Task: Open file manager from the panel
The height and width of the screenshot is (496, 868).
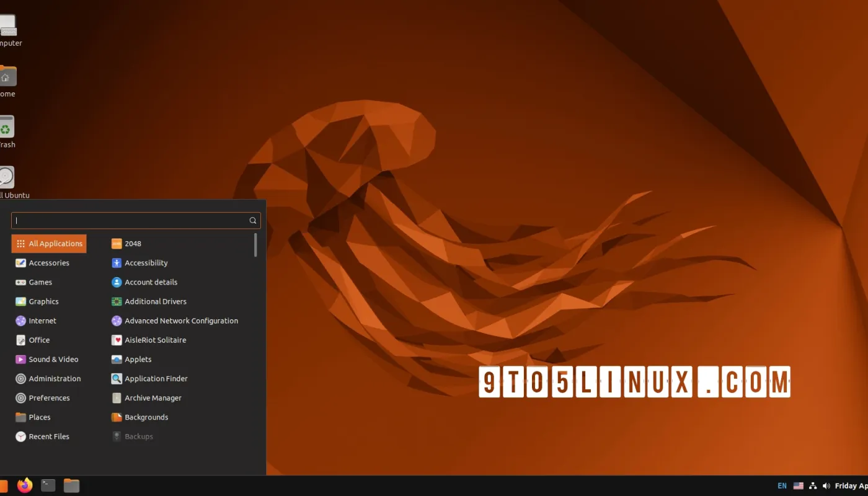Action: pos(72,485)
